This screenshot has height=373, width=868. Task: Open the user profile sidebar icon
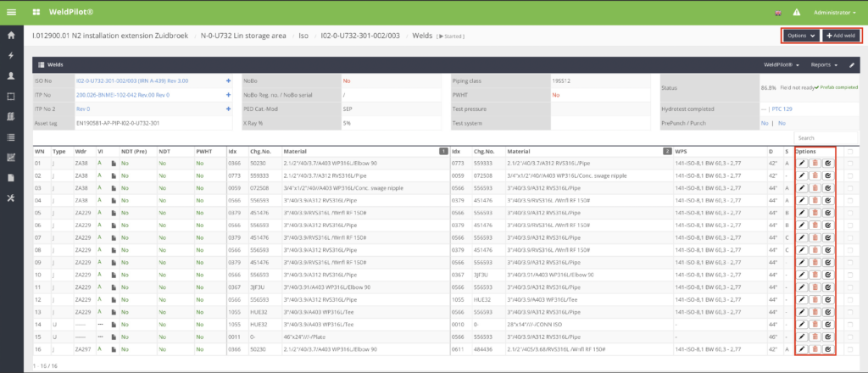pyautogui.click(x=10, y=76)
